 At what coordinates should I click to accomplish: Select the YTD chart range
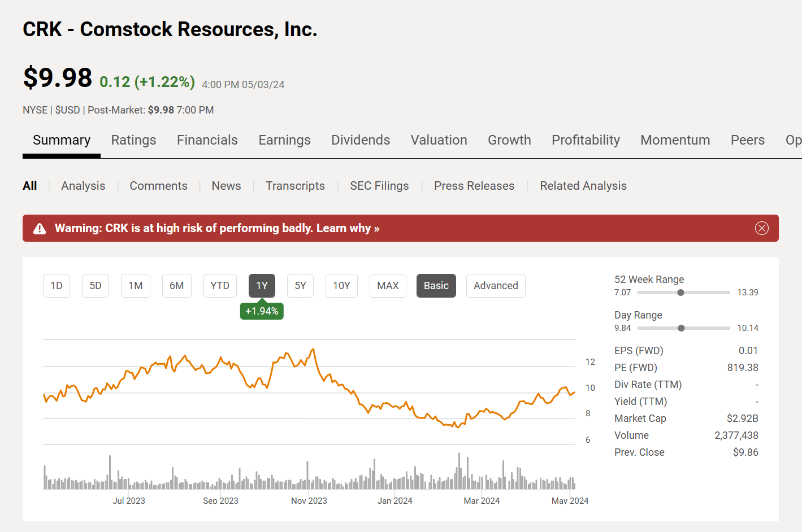[220, 286]
